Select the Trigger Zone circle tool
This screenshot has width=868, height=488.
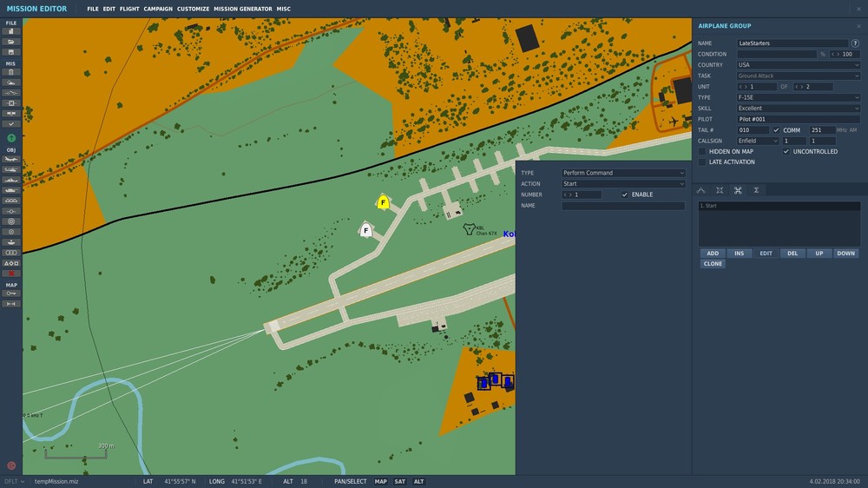[10, 221]
